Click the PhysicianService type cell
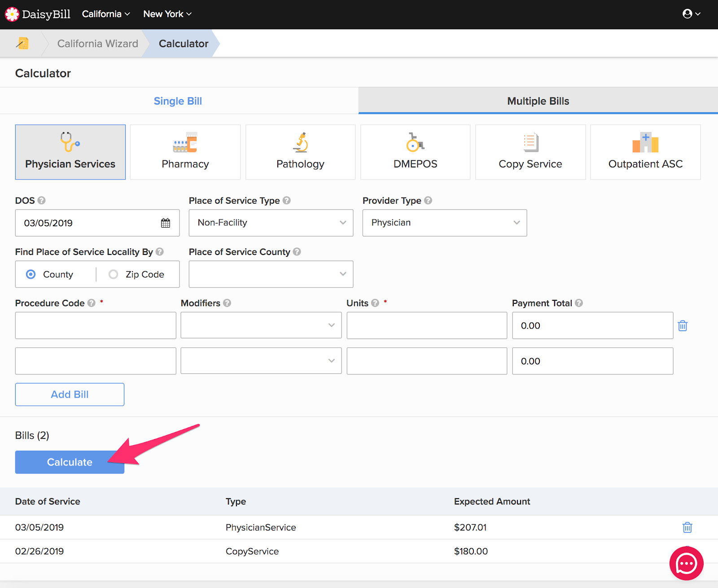 tap(261, 527)
